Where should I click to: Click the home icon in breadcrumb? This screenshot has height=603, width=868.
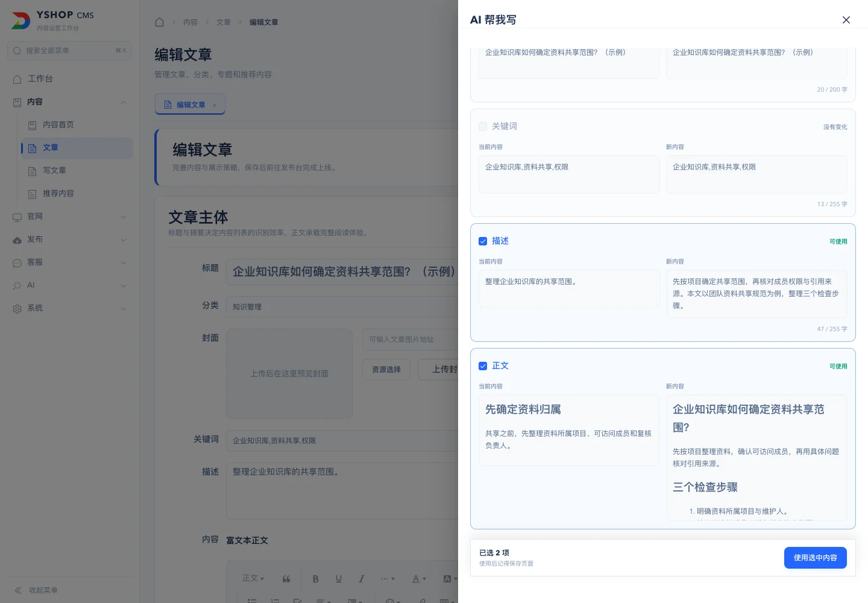(x=159, y=22)
